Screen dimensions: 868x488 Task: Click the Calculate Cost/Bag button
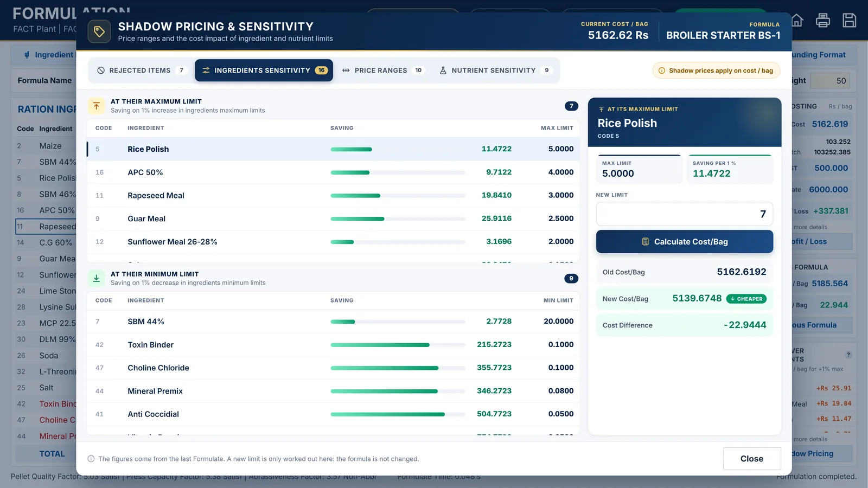click(x=685, y=242)
